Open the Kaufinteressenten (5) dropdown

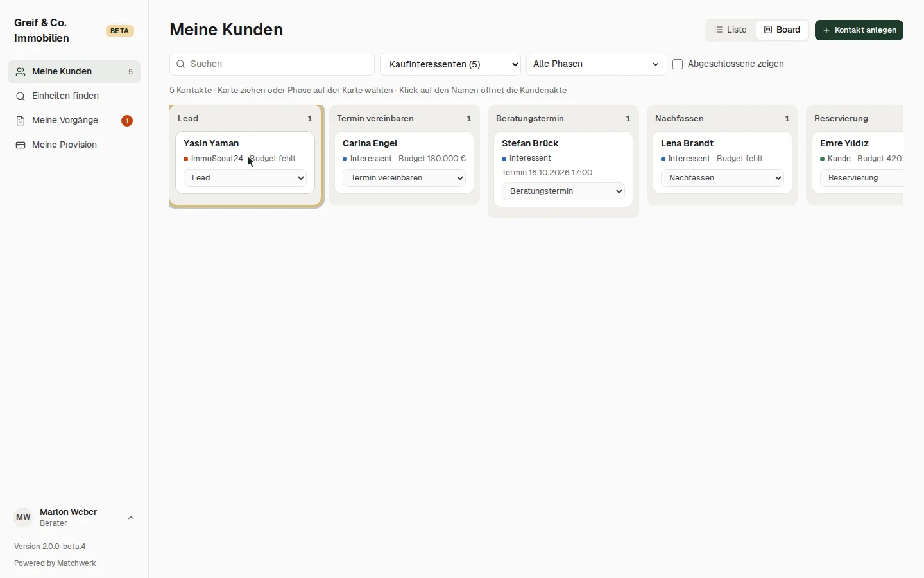point(450,64)
